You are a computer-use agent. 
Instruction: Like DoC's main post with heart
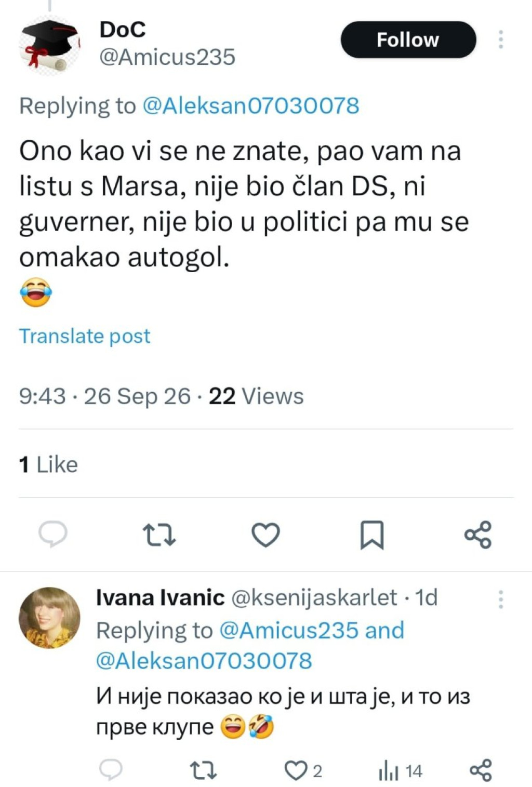(265, 535)
